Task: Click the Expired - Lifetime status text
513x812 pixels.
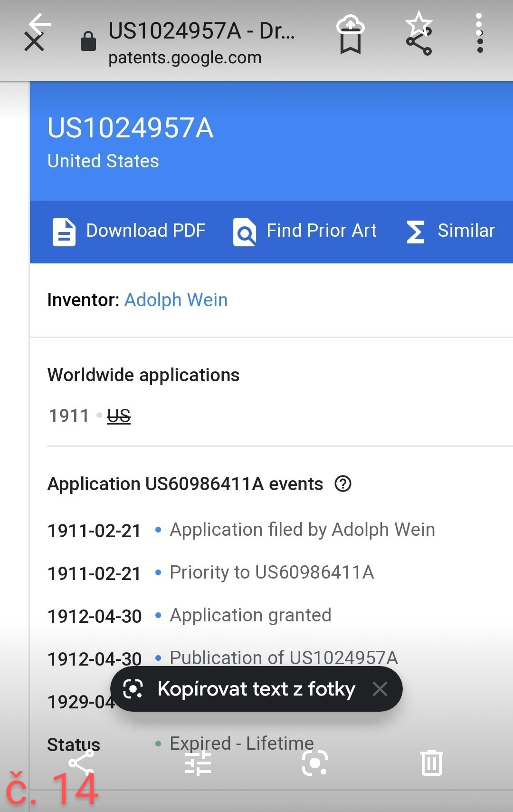Action: pyautogui.click(x=242, y=743)
